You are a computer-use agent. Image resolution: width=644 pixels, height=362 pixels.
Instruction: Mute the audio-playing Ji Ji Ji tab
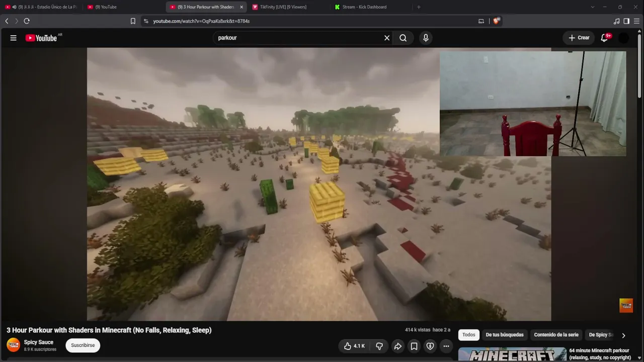coord(14,7)
